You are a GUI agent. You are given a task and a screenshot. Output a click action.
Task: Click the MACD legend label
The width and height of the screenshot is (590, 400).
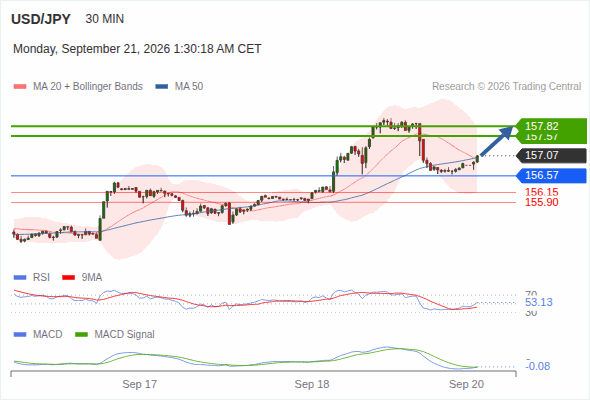click(x=48, y=335)
